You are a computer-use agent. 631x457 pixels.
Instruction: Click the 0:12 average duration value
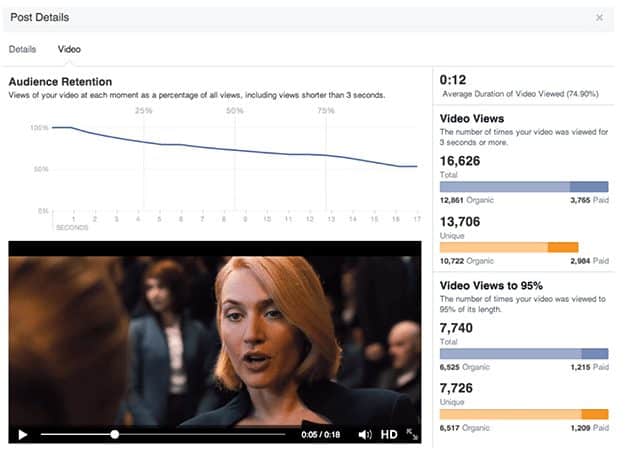453,80
